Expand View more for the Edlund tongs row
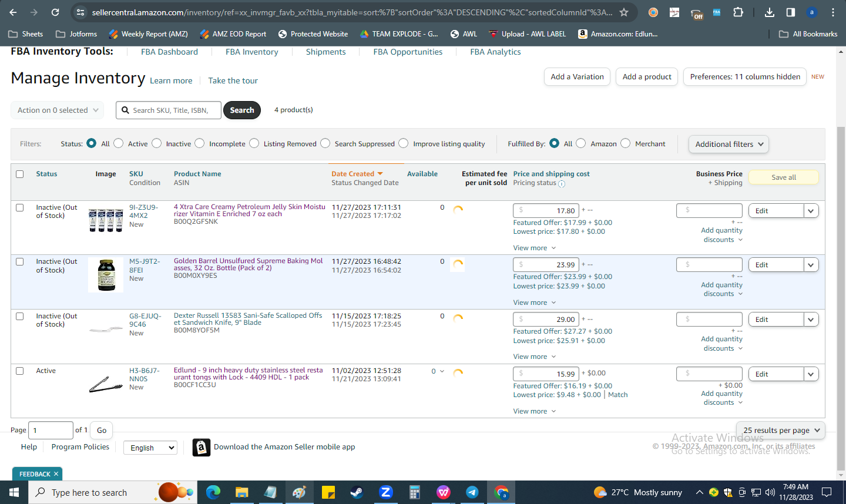Screen dimensions: 846x504 [x=535, y=411]
